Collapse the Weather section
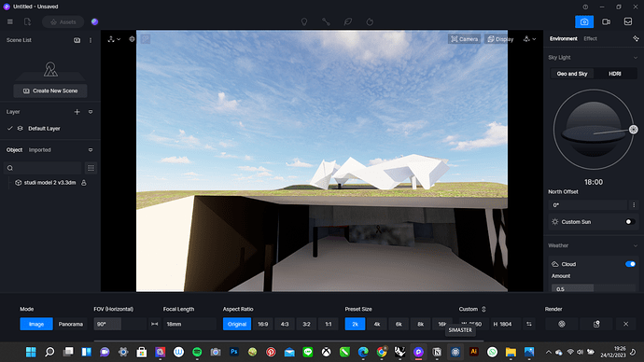 click(636, 245)
